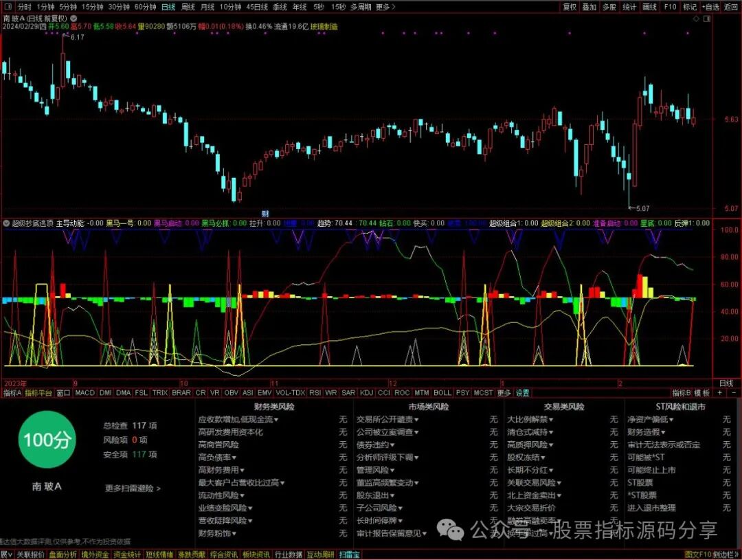742x560 pixels.
Task: Click the 模板 button
Action: click(701, 393)
